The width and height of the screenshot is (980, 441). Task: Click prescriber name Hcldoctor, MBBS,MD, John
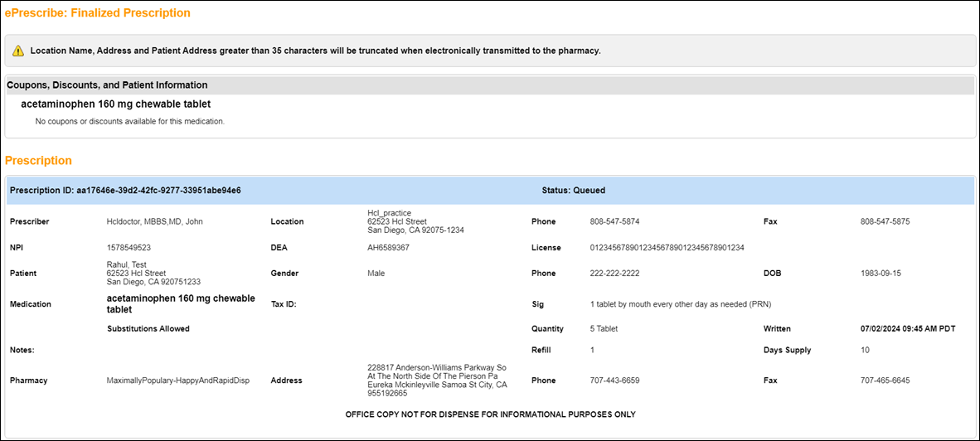pyautogui.click(x=155, y=222)
